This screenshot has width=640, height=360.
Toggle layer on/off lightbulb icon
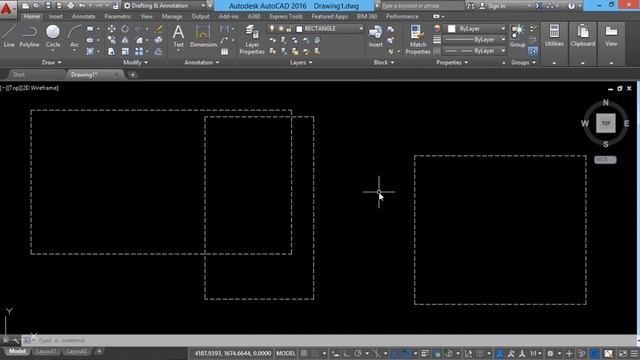click(x=272, y=29)
